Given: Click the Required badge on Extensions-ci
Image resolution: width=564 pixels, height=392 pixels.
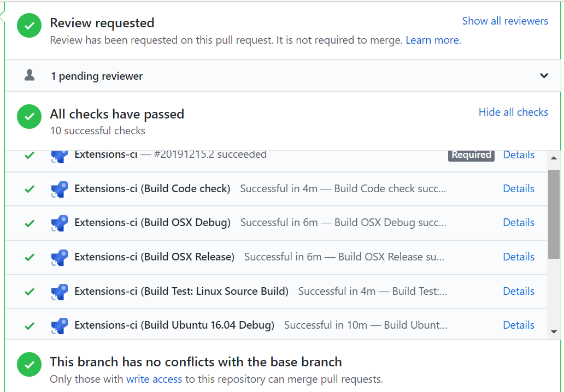Looking at the screenshot, I should coord(471,155).
